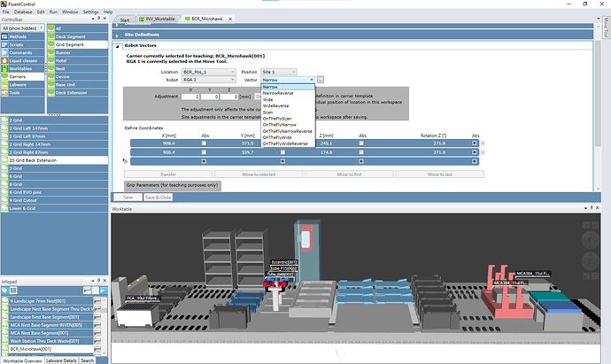Pin the Infopad panel
Viewport: 611px width, 364px height.
98,280
